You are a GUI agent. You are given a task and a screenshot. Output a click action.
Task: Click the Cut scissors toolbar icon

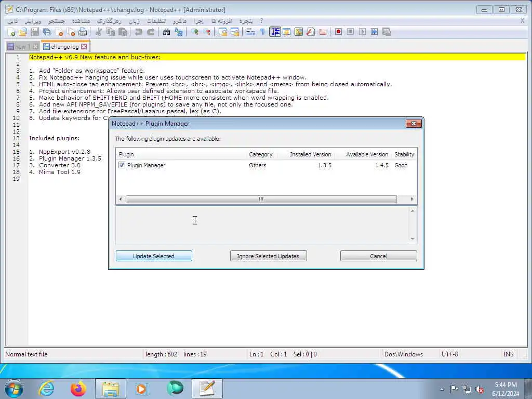click(99, 32)
